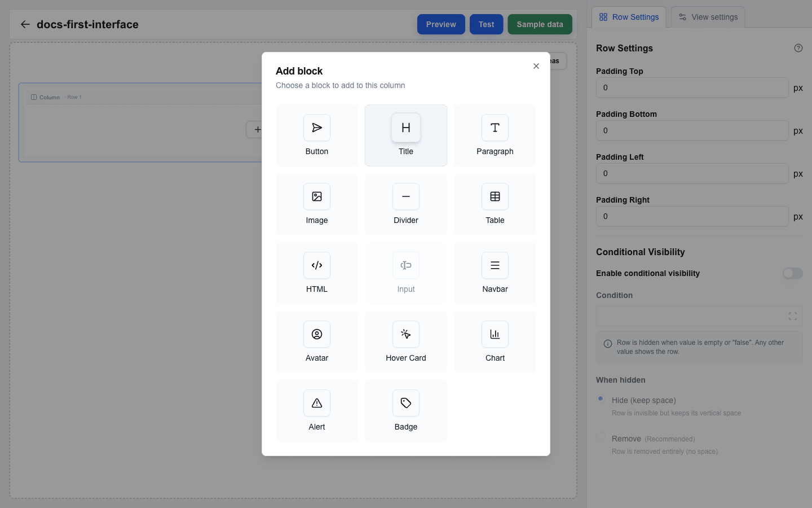
Task: Click into the Condition input
Action: point(699,316)
